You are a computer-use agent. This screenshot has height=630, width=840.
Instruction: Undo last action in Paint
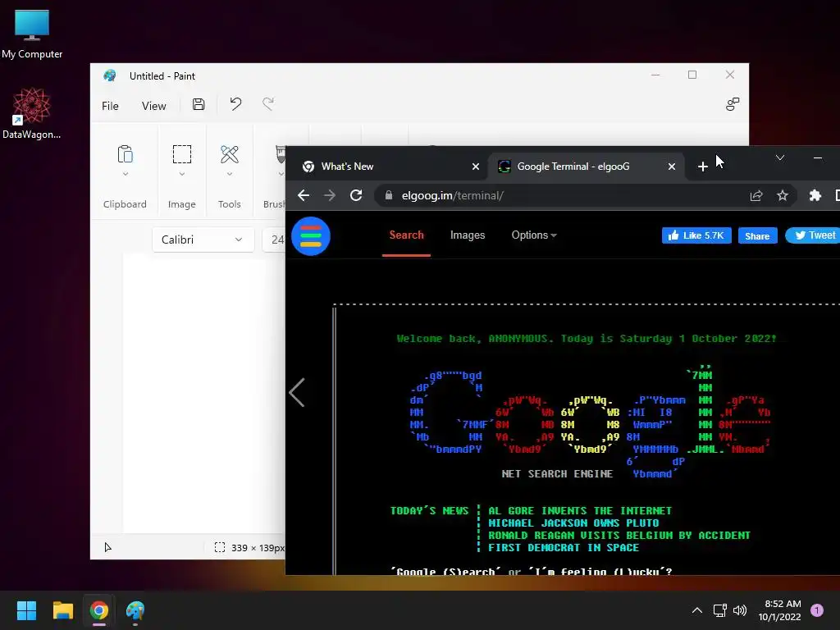click(235, 104)
